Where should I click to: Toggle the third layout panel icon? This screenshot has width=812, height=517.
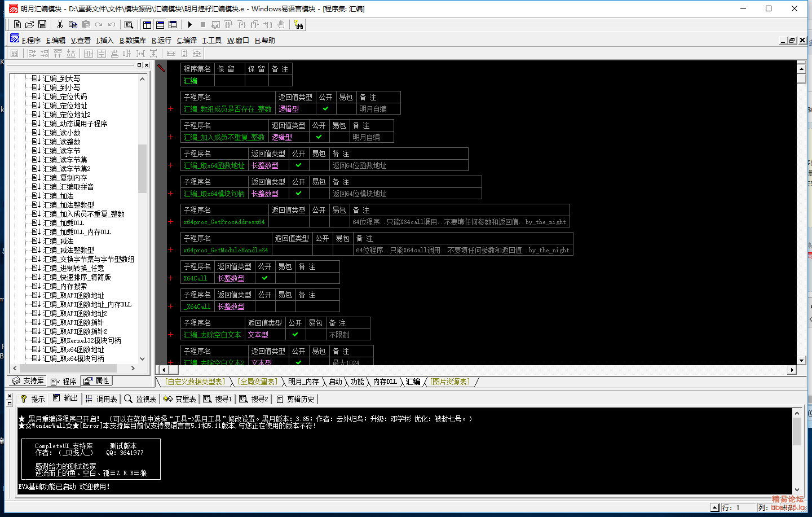pyautogui.click(x=173, y=24)
